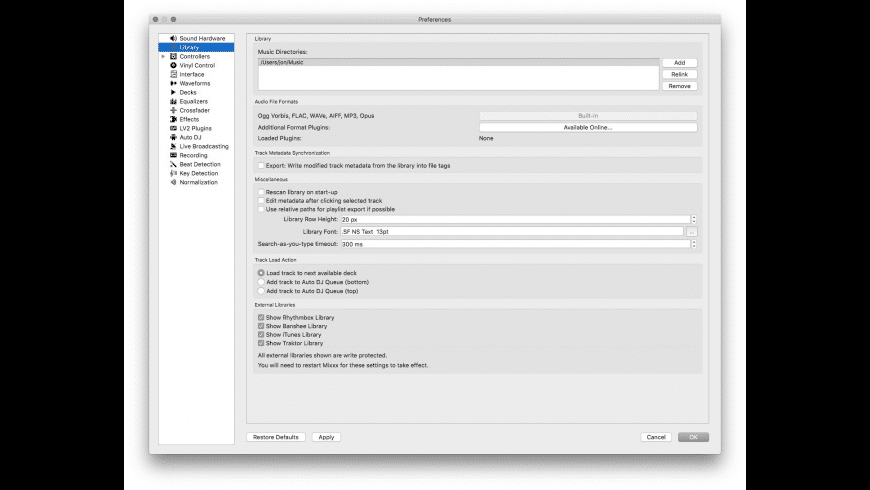Uncheck Show Rhythmbox Library
The height and width of the screenshot is (490, 870).
[261, 317]
